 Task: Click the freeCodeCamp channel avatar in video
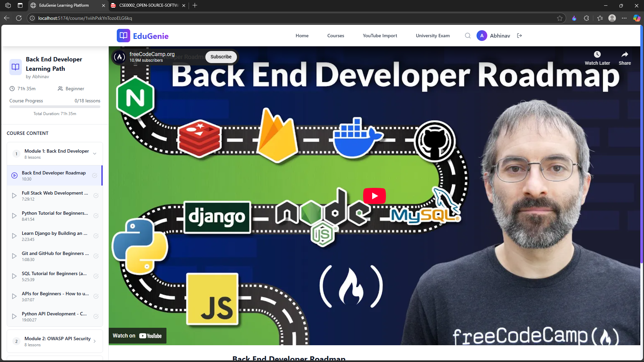(119, 57)
